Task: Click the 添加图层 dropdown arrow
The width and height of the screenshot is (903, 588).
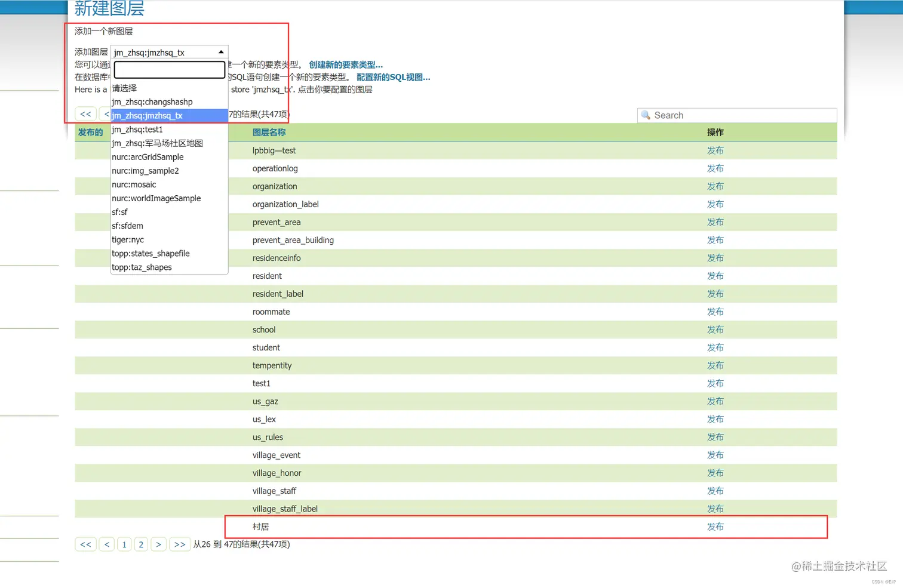Action: click(220, 51)
